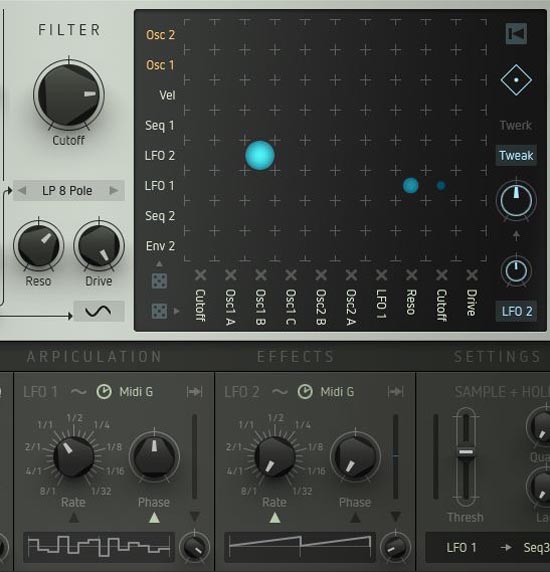This screenshot has height=572, width=550.
Task: Click the Twerk button
Action: point(516,125)
